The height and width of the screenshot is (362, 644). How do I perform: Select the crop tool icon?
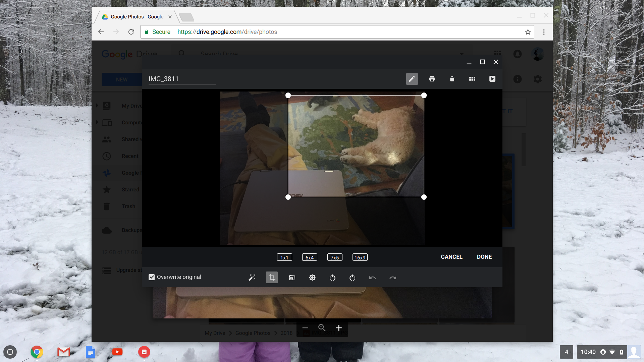click(x=271, y=278)
